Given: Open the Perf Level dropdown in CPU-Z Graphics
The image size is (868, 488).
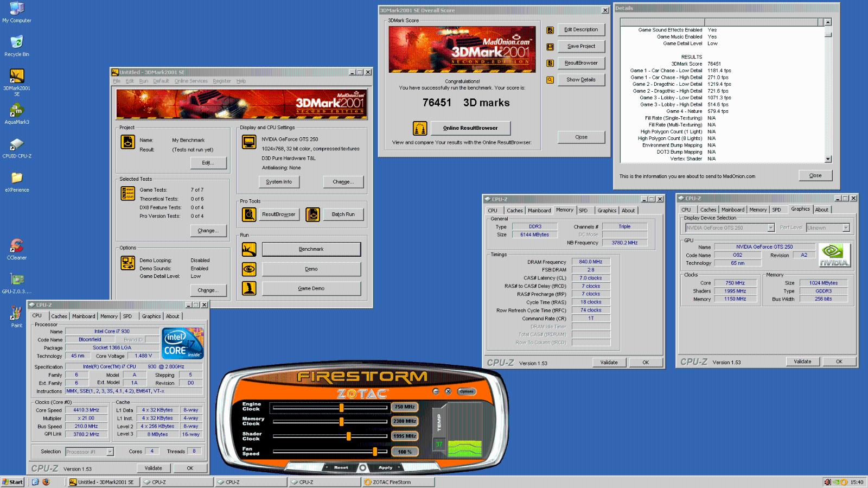Looking at the screenshot, I should click(x=846, y=228).
